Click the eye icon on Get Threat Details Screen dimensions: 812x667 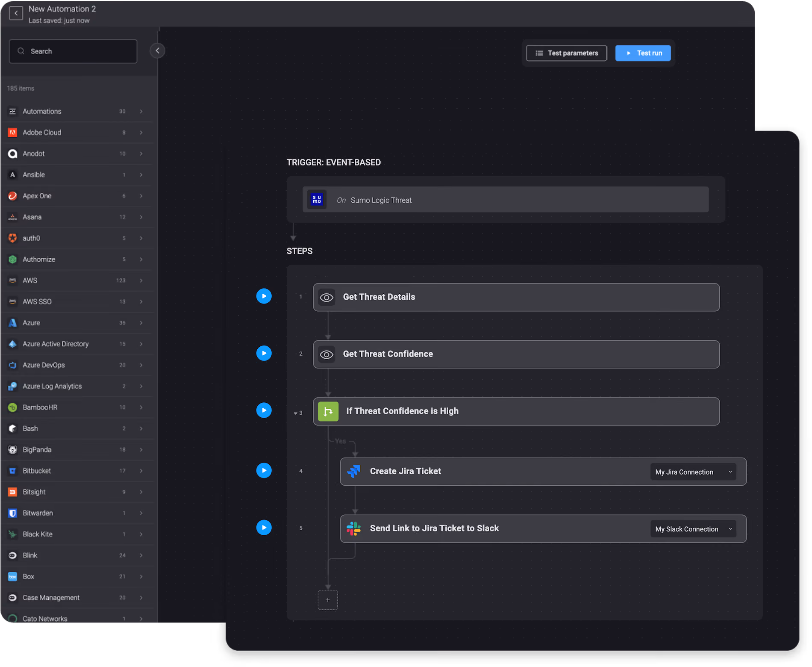pyautogui.click(x=327, y=298)
